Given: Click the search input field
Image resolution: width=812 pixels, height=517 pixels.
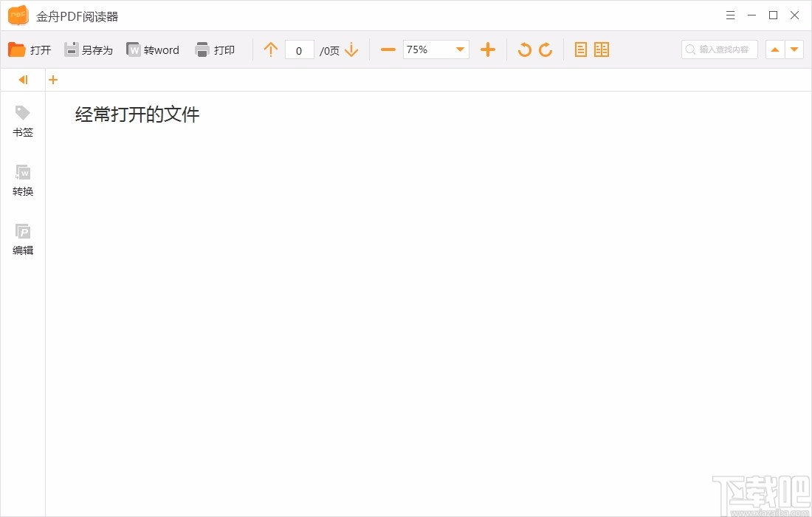Looking at the screenshot, I should click(720, 49).
